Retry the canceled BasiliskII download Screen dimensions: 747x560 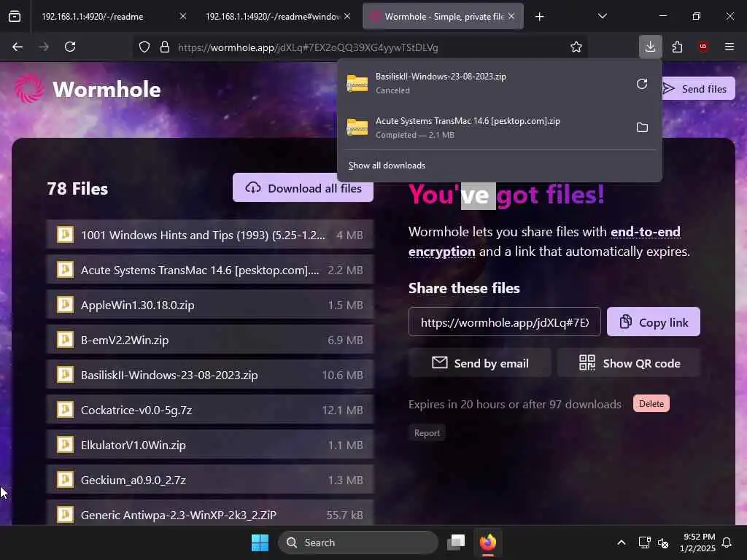642,84
